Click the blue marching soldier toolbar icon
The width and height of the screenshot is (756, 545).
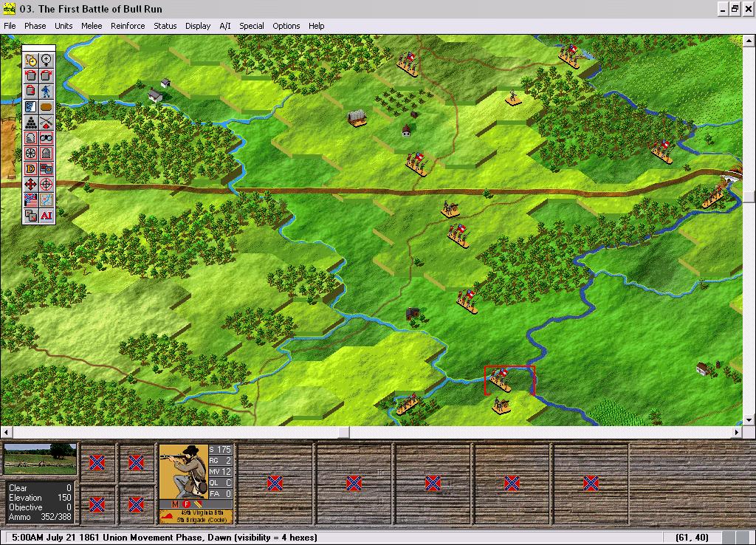[47, 91]
